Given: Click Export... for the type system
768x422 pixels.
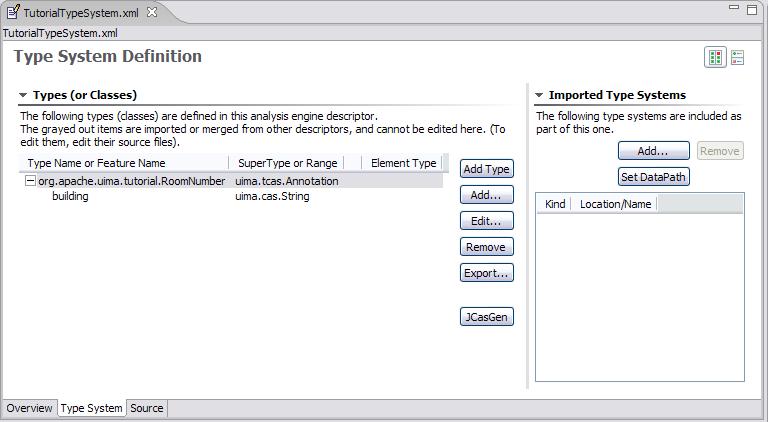Looking at the screenshot, I should pos(487,273).
